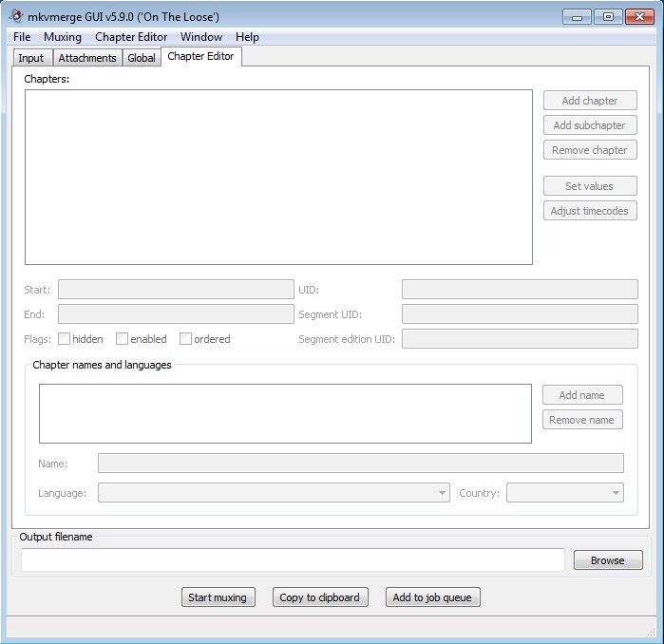Viewport: 664px width, 644px height.
Task: Click the Output filename text field
Action: coord(293,559)
